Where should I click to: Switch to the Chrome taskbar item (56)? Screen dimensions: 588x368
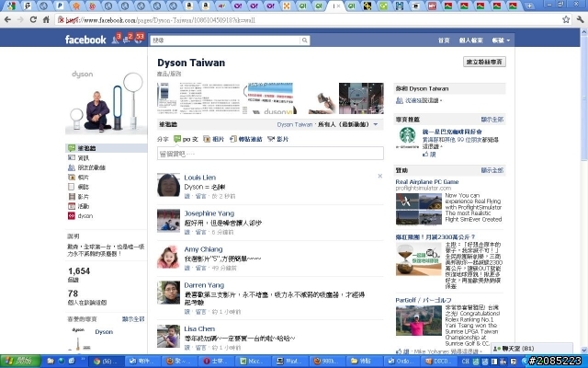[107, 362]
